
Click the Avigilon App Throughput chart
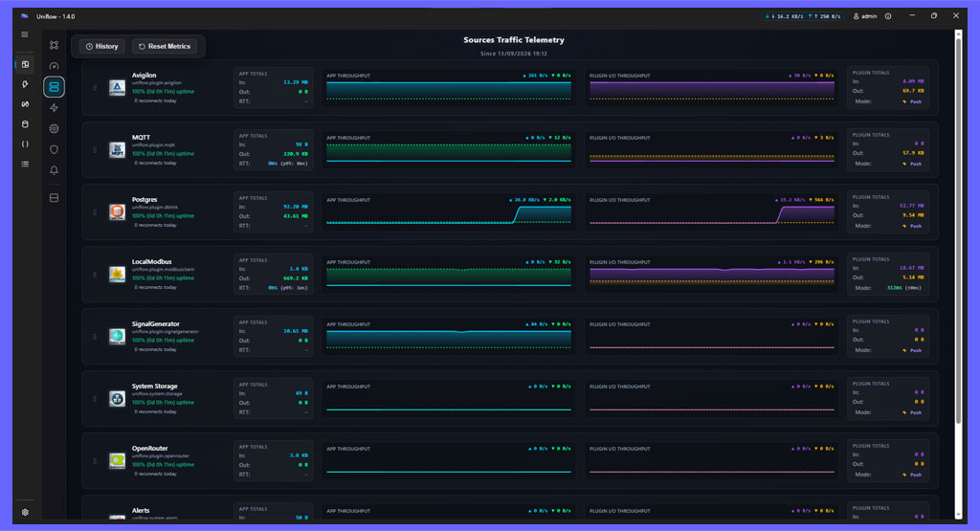[449, 87]
